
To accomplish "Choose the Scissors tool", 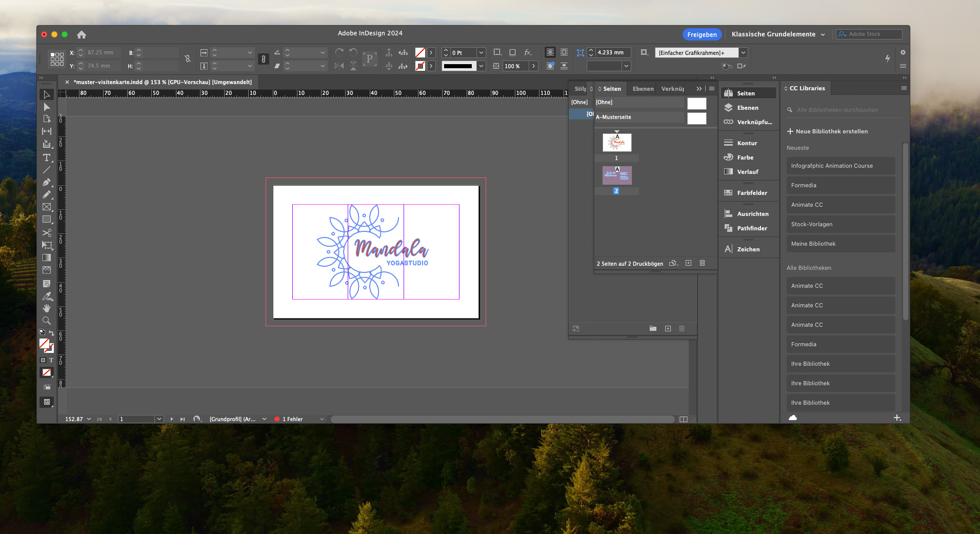I will tap(47, 232).
